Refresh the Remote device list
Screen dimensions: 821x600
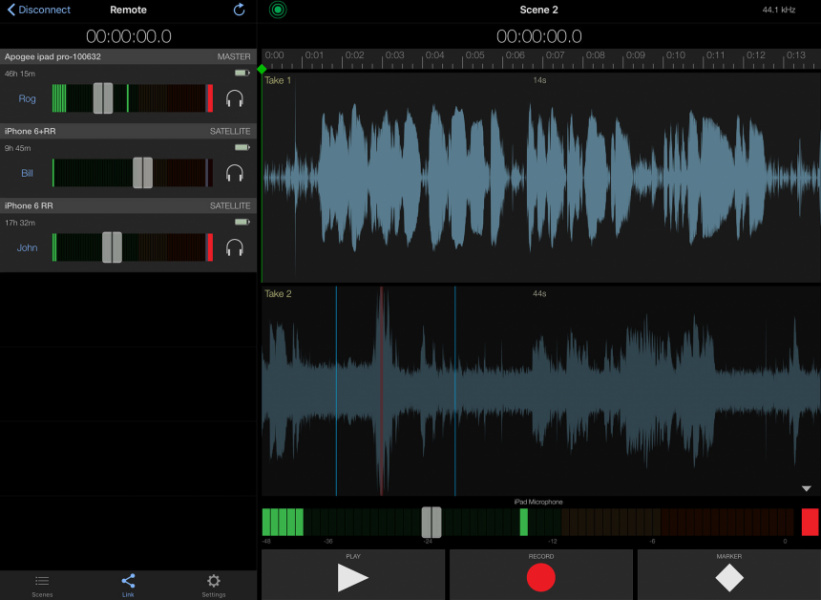click(238, 10)
